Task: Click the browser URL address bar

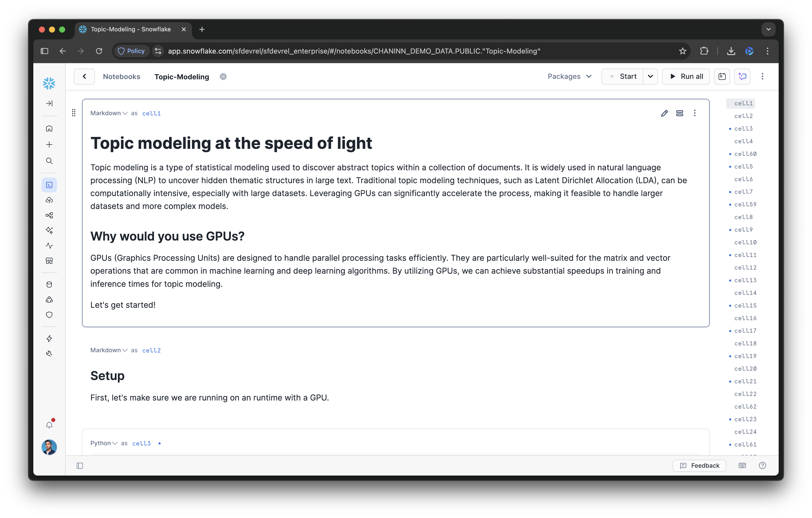Action: [x=354, y=51]
